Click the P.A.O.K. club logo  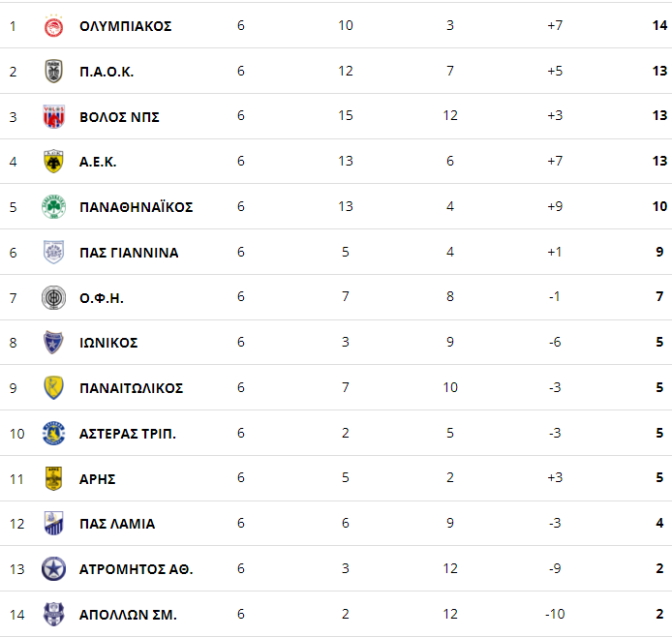[x=53, y=71]
